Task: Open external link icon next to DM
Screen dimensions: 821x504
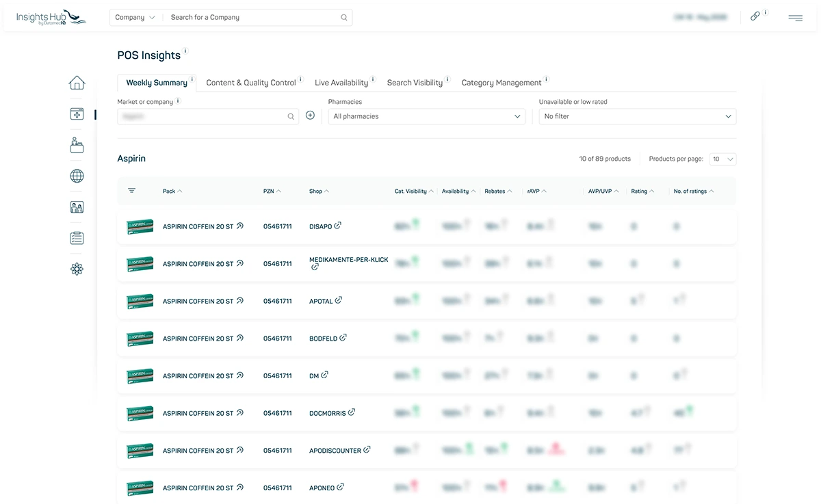Action: (325, 375)
